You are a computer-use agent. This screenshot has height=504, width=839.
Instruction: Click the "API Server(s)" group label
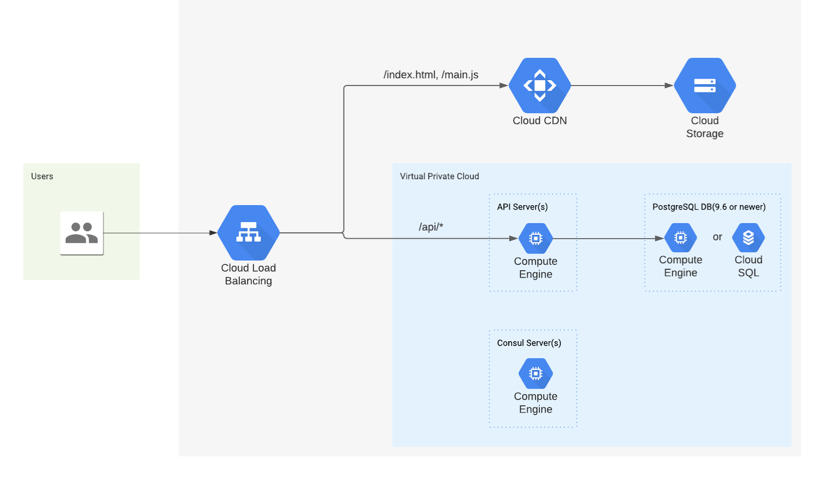522,207
